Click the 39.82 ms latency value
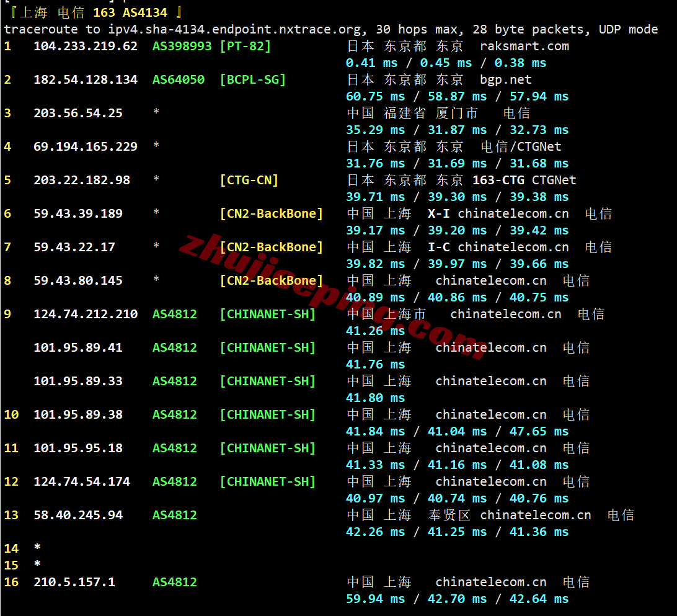This screenshot has height=616, width=677. coord(375,264)
